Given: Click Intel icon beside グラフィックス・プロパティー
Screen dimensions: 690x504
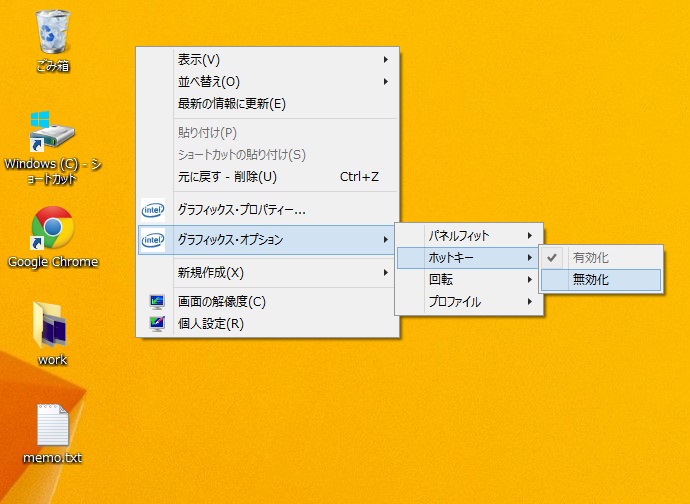Looking at the screenshot, I should pyautogui.click(x=154, y=210).
